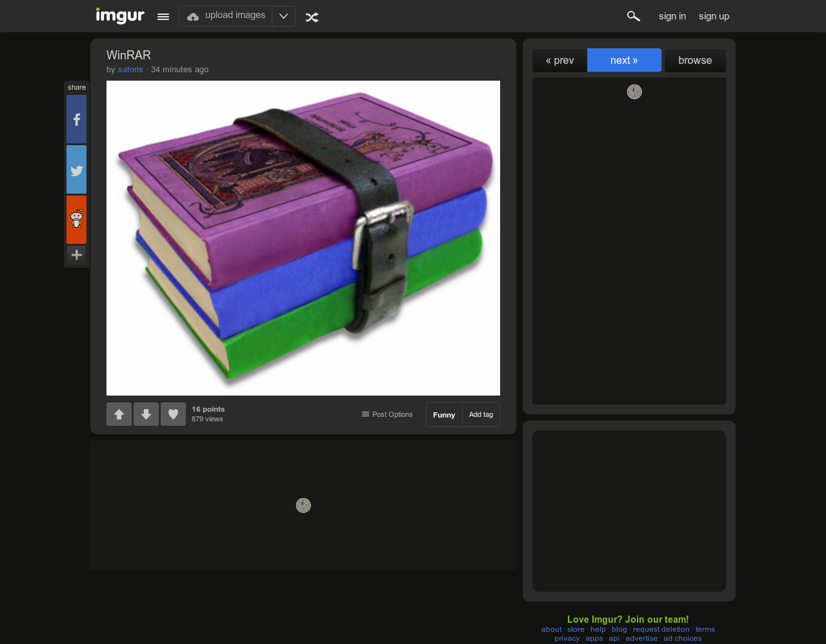Open request deletion footer link
Image resolution: width=826 pixels, height=644 pixels.
pyautogui.click(x=661, y=629)
